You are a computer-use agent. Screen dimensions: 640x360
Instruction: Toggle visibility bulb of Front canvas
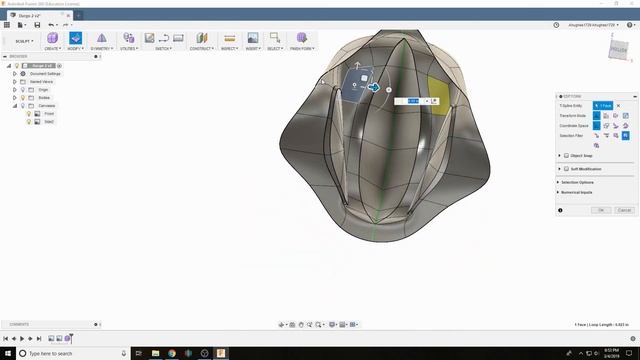point(29,113)
